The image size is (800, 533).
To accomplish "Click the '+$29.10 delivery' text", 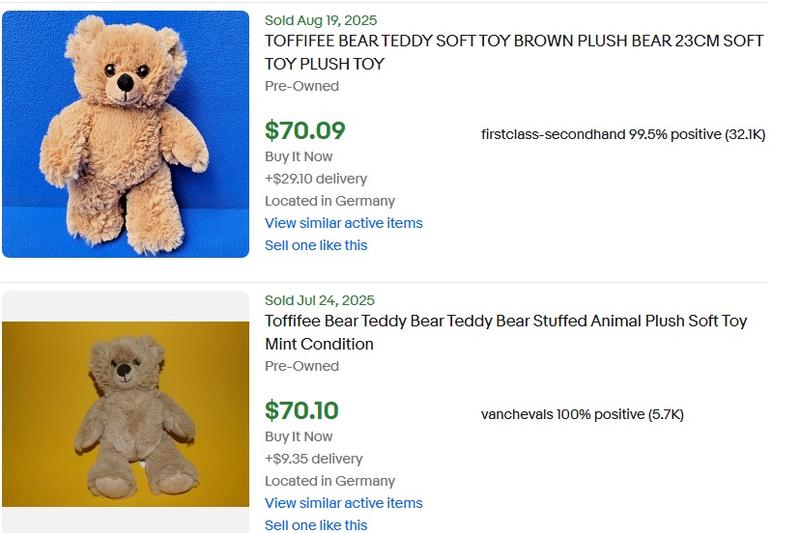I will coord(315,179).
